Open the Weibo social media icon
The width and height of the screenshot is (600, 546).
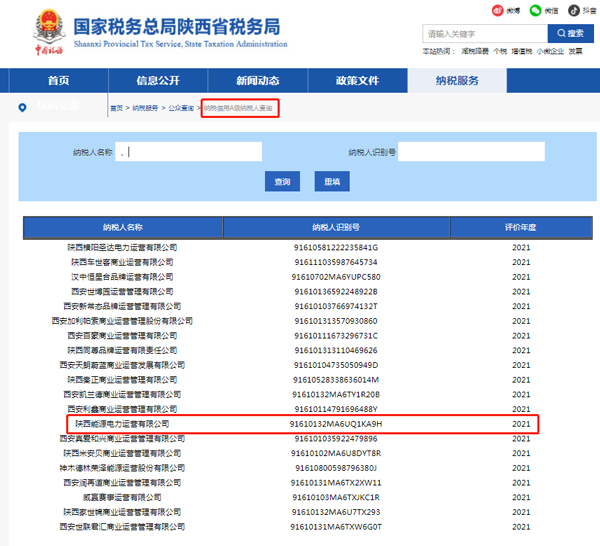[497, 10]
